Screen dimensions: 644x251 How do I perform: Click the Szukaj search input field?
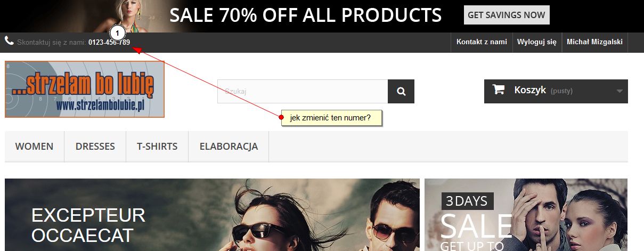[303, 92]
